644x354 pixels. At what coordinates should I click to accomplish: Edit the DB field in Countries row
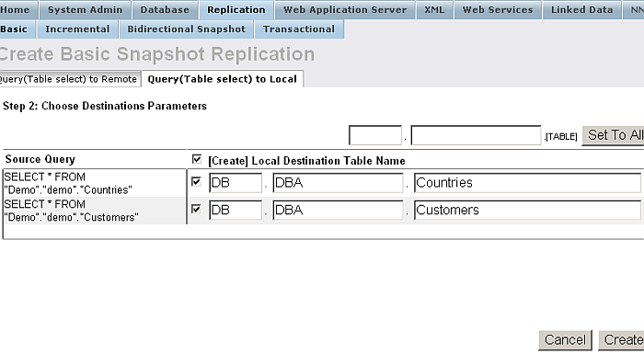coord(236,183)
